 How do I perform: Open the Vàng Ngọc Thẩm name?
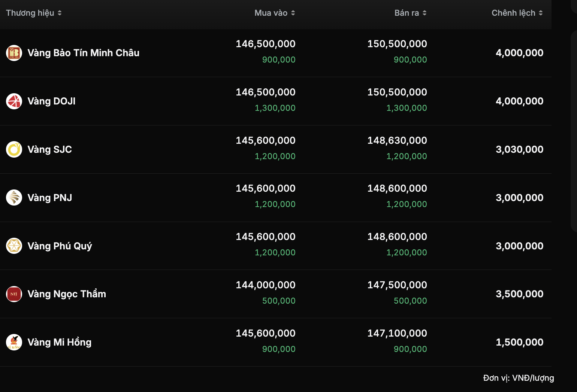[67, 294]
